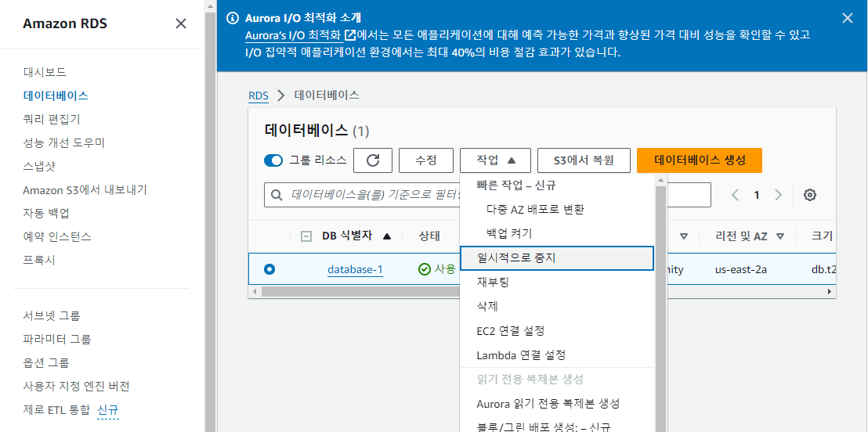Click the table scrollbar left arrow
This screenshot has height=432, width=868.
tap(254, 291)
